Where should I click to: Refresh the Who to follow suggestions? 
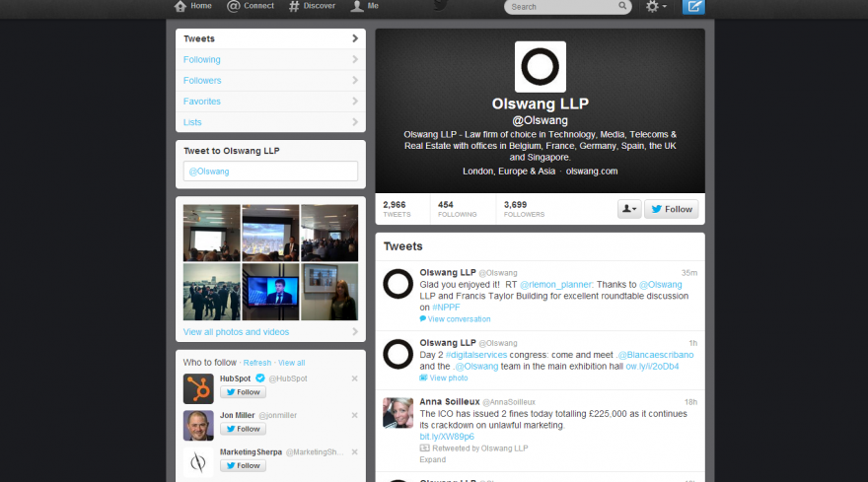257,363
